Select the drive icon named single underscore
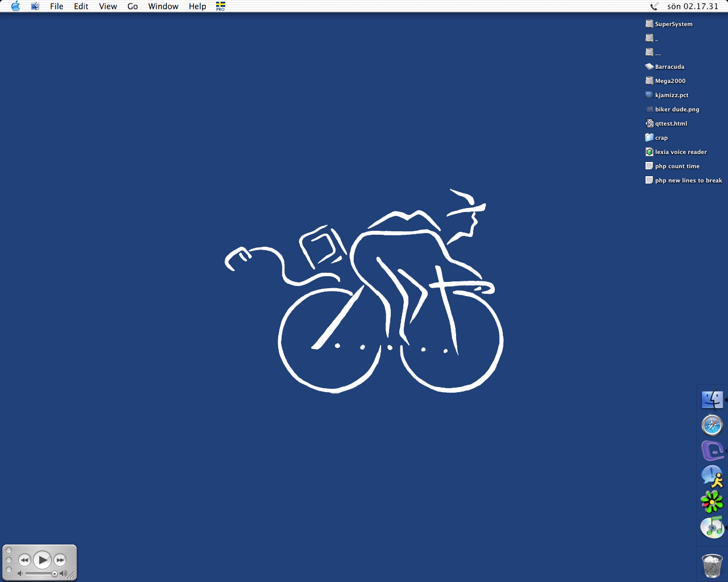This screenshot has width=728, height=582. coord(649,38)
